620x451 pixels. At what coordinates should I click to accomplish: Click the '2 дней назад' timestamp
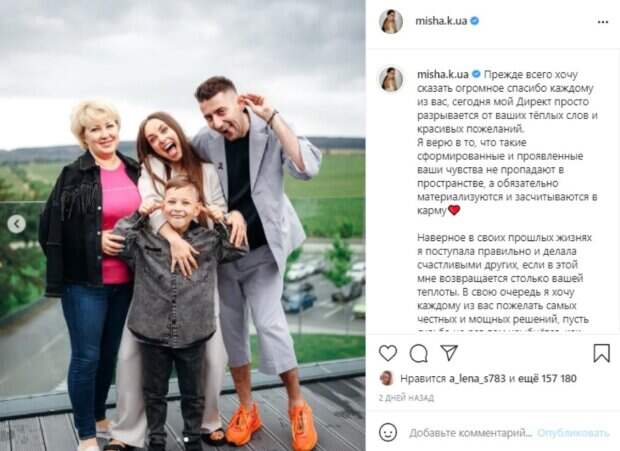[x=406, y=398]
